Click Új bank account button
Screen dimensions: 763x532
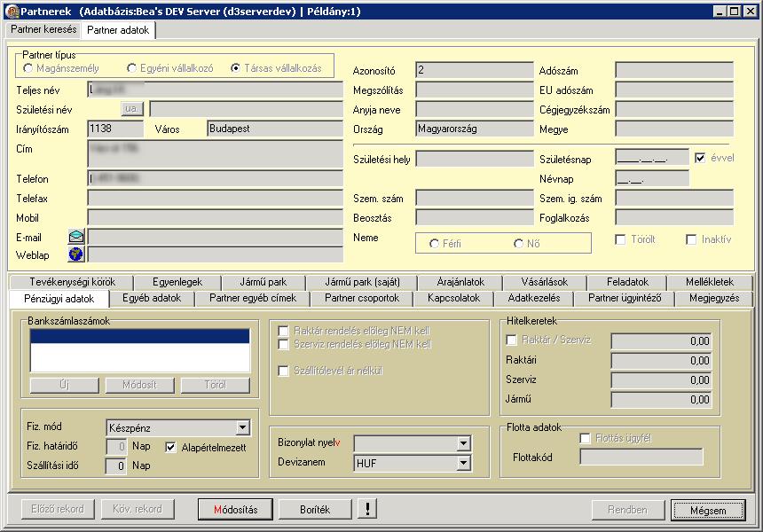tap(64, 385)
